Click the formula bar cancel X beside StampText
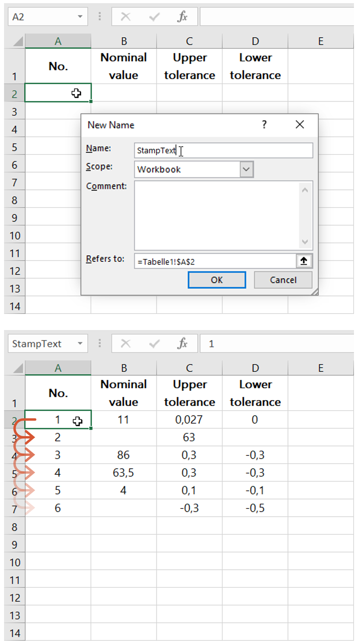358x644 pixels. point(126,343)
